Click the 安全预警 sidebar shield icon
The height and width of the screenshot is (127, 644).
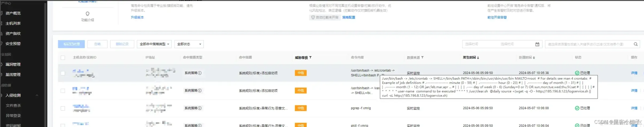pos(1,44)
